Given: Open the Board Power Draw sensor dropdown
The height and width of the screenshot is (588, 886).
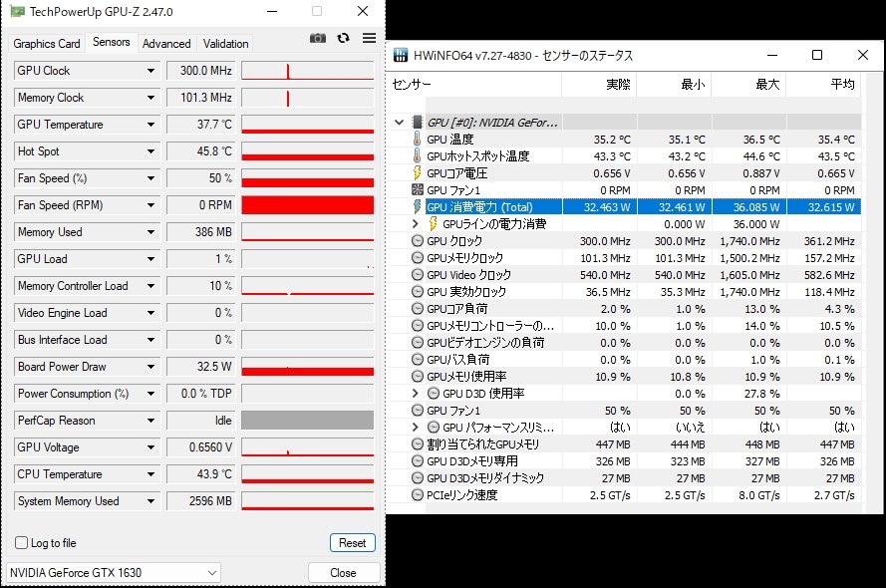Looking at the screenshot, I should (x=150, y=367).
